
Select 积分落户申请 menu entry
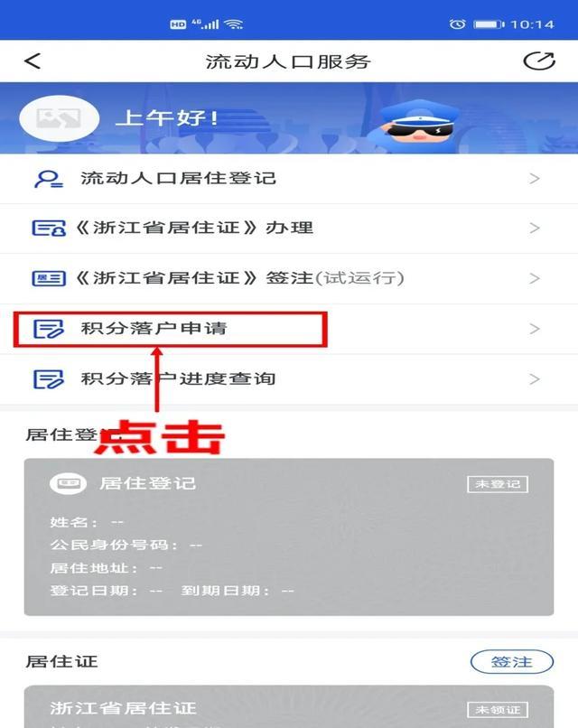(x=289, y=329)
